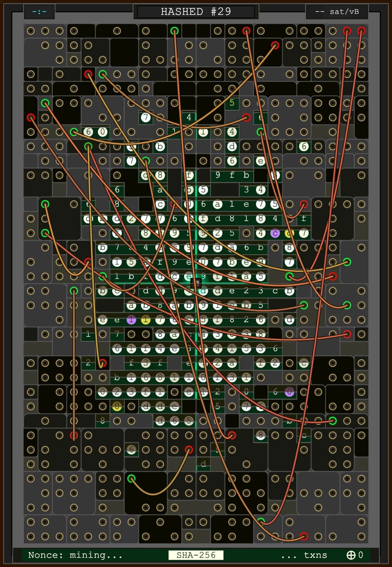Click the sat/vB fee rate display
Viewport: 392px width, 567px height.
tap(337, 12)
